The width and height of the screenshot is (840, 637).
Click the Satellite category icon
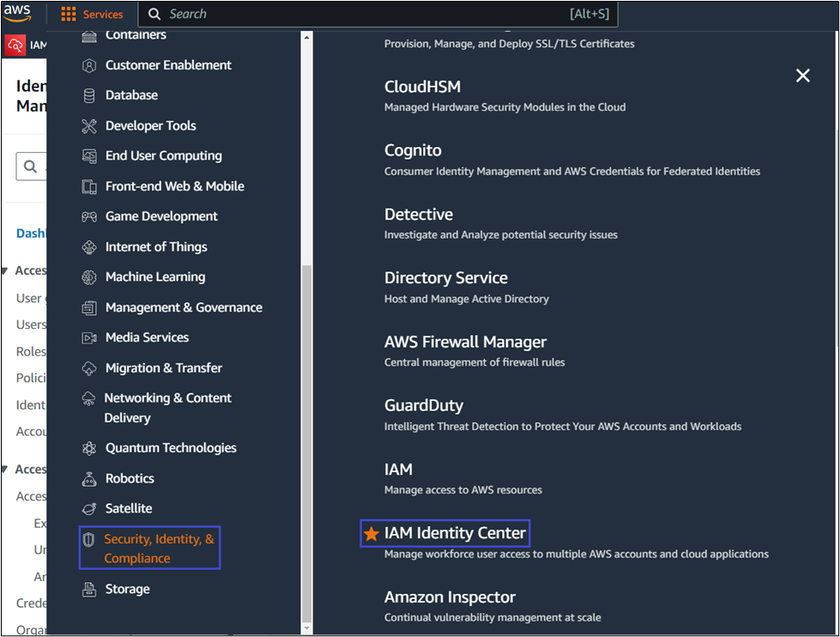(89, 508)
